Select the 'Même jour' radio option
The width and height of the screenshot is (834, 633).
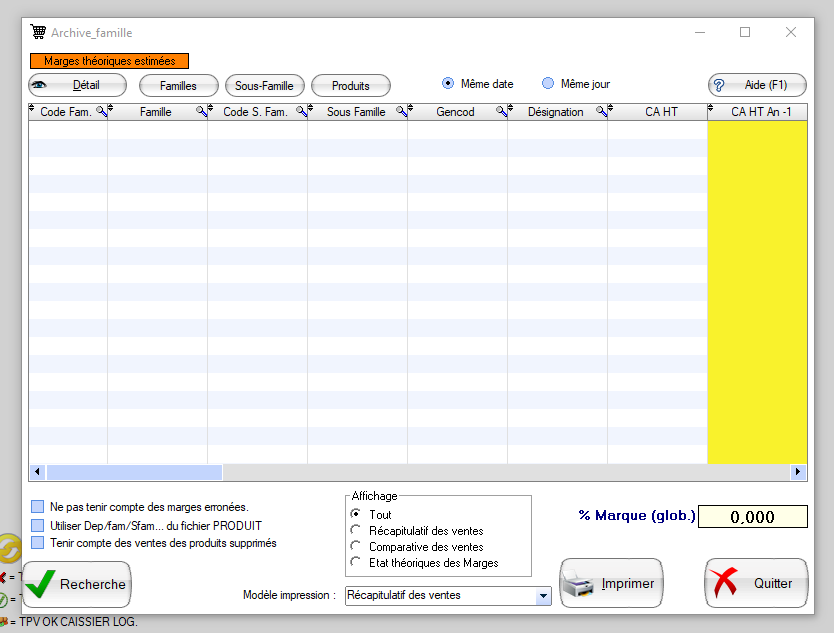[x=548, y=84]
